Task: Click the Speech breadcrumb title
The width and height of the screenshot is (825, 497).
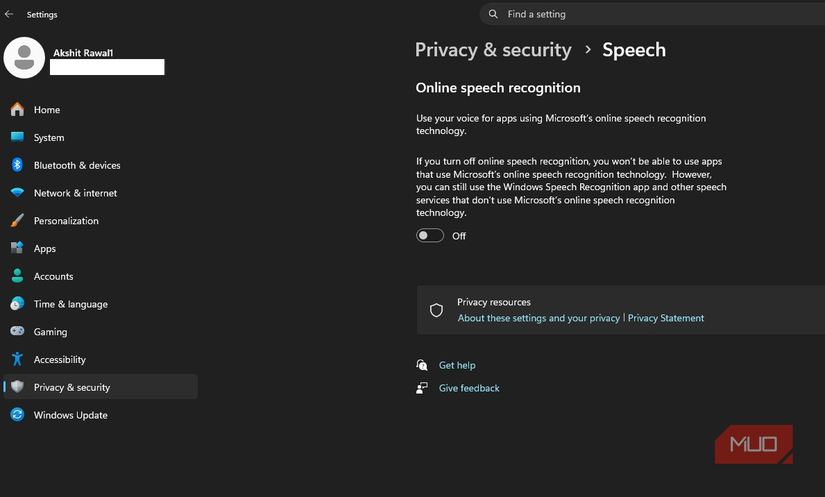Action: pyautogui.click(x=634, y=50)
